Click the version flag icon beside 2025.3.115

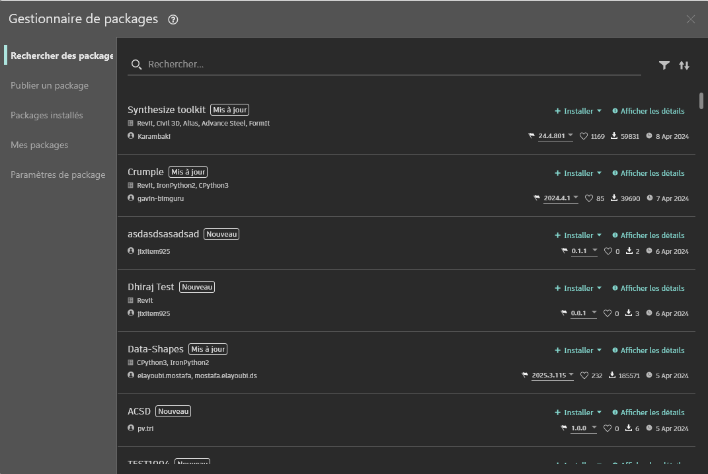click(525, 375)
